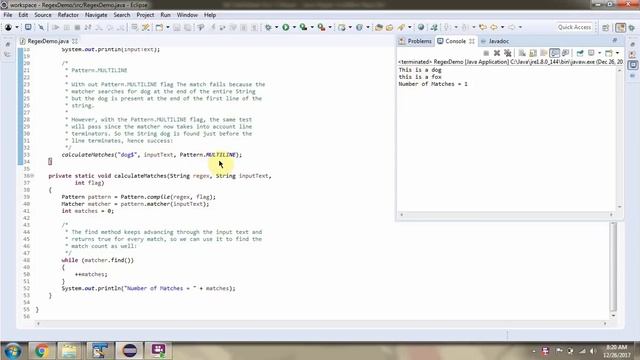Toggle Show Console on Standard Error icon
640x360 pixels.
[565, 53]
